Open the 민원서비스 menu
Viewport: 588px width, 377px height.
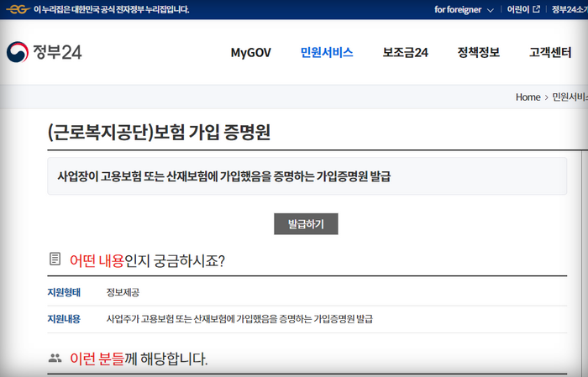327,52
